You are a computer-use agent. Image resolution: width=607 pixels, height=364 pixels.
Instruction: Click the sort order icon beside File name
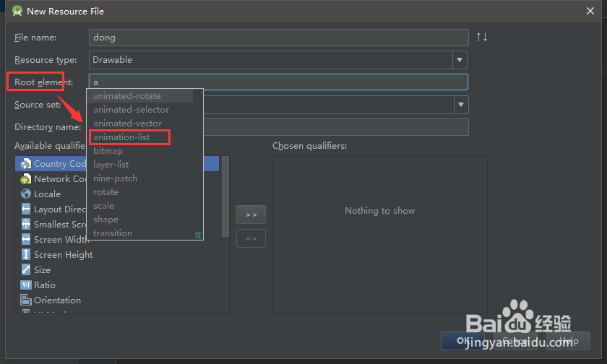click(x=482, y=37)
